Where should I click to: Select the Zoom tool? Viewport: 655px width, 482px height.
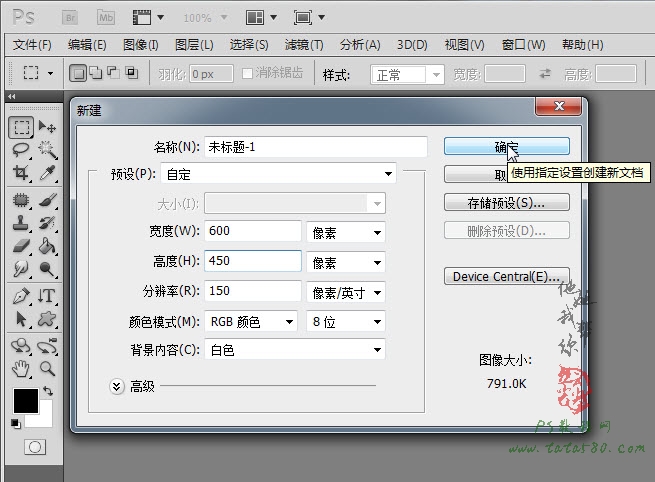coord(47,368)
